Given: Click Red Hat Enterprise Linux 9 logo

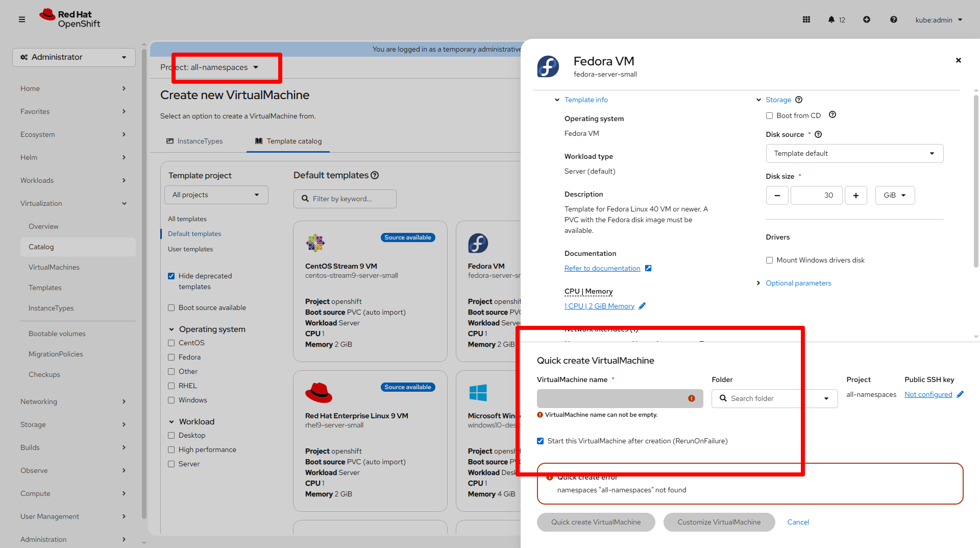Looking at the screenshot, I should [x=318, y=393].
